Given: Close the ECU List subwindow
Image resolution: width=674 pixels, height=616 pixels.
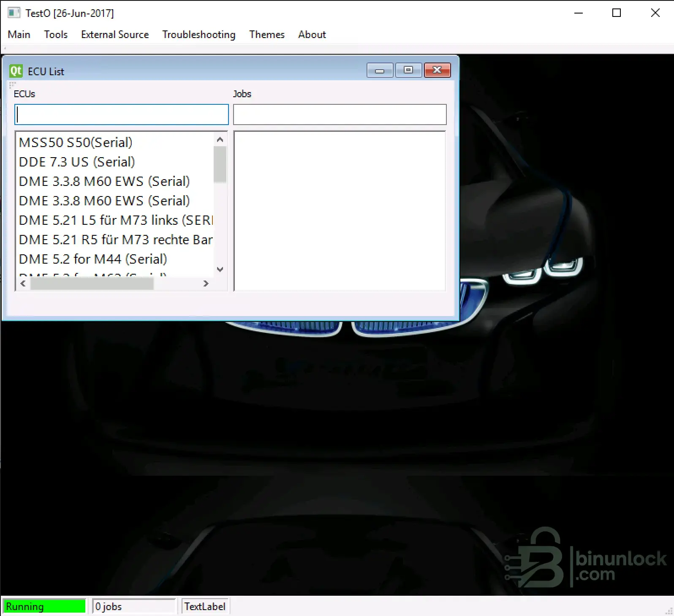Looking at the screenshot, I should (x=437, y=70).
